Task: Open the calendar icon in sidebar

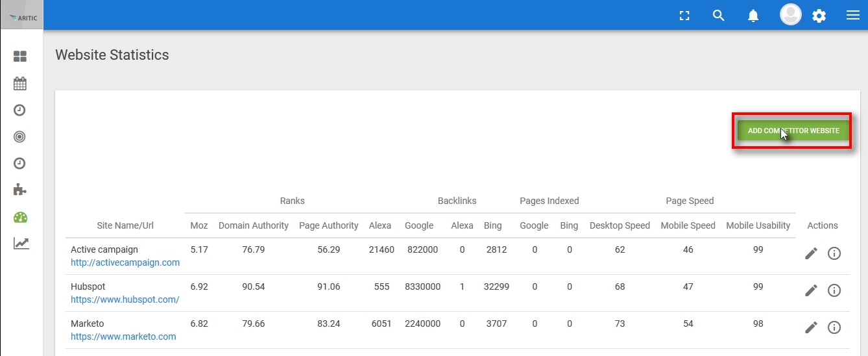Action: pos(20,84)
